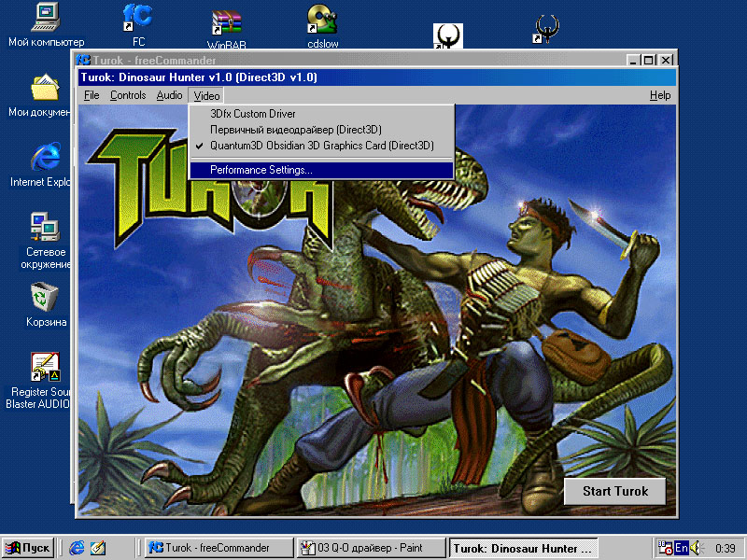
Task: Open Performance Settings... menu entry
Action: [321, 170]
